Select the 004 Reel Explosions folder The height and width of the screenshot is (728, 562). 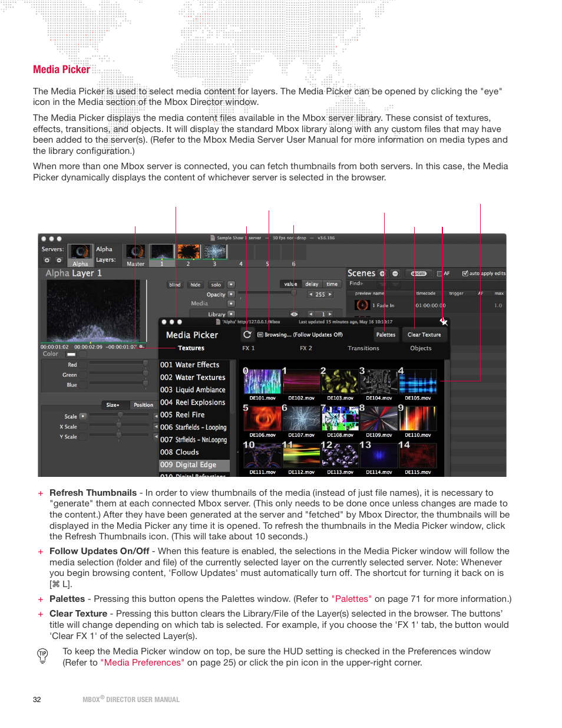(x=194, y=403)
